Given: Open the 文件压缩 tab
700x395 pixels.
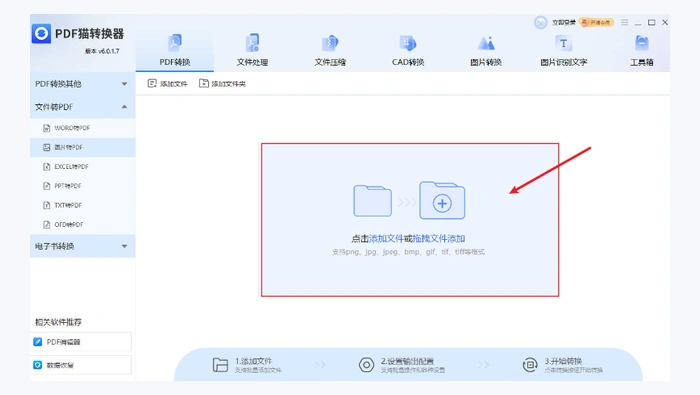Looking at the screenshot, I should pyautogui.click(x=330, y=50).
